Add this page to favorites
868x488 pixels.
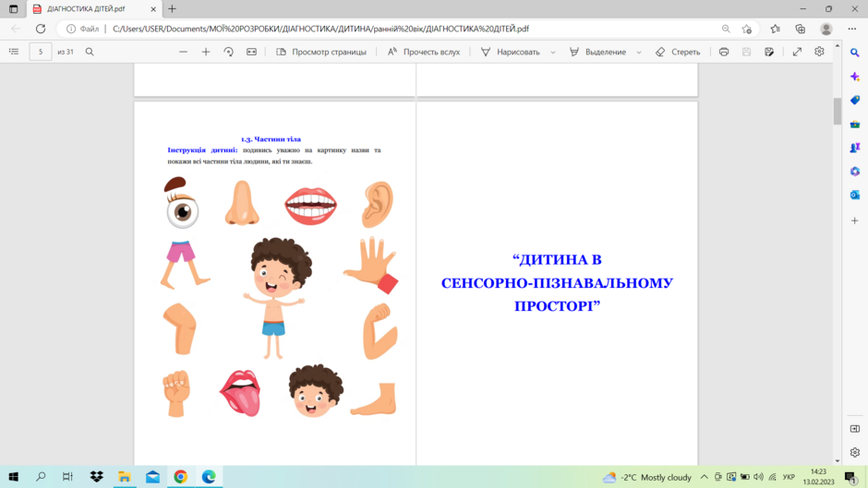tap(747, 29)
